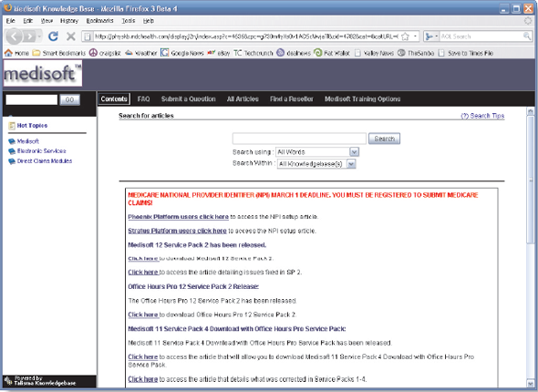Open the Medisoft category in sidebar
Image resolution: width=538 pixels, height=392 pixels.
27,141
